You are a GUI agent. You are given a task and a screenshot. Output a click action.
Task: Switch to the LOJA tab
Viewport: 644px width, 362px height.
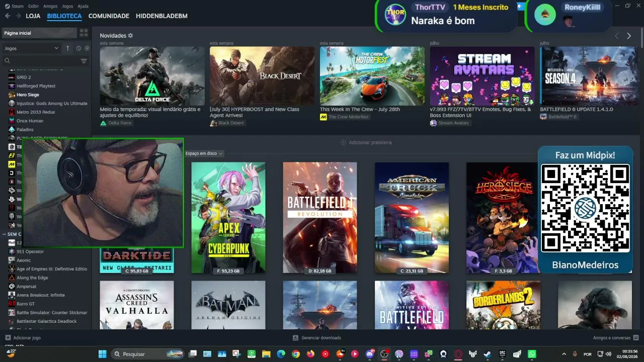click(33, 16)
